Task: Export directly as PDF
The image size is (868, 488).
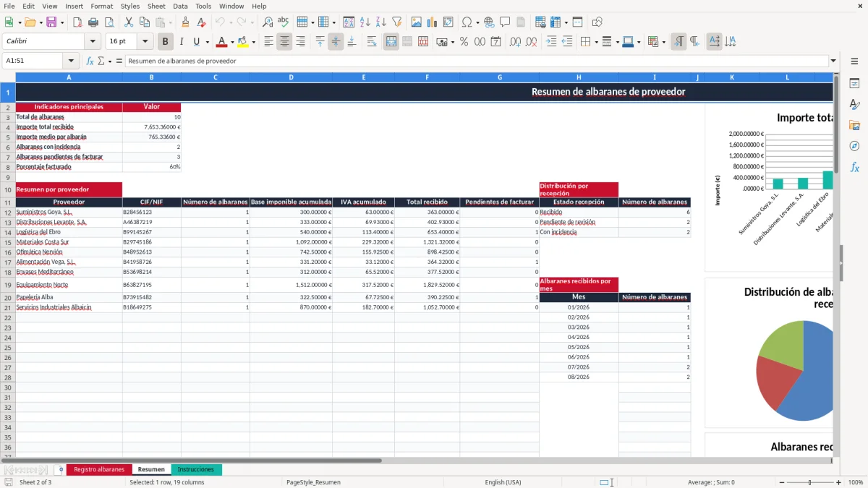Action: tap(77, 22)
